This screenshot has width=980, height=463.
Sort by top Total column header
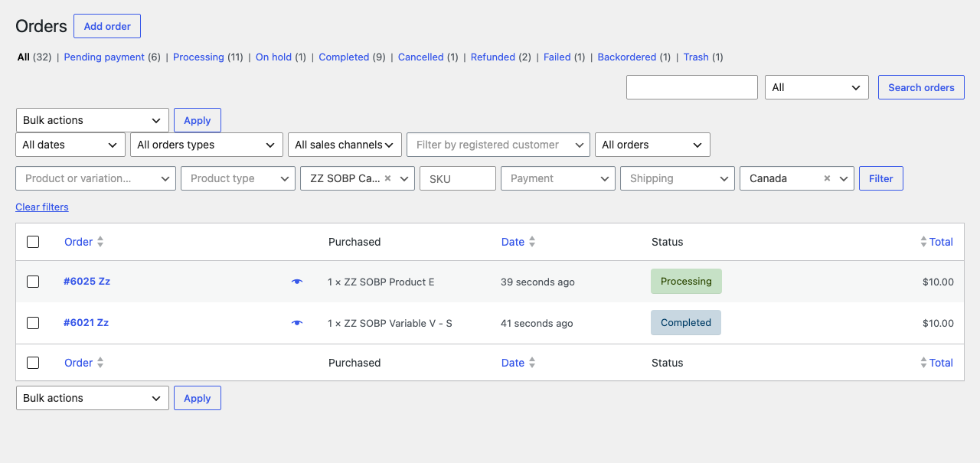(941, 242)
